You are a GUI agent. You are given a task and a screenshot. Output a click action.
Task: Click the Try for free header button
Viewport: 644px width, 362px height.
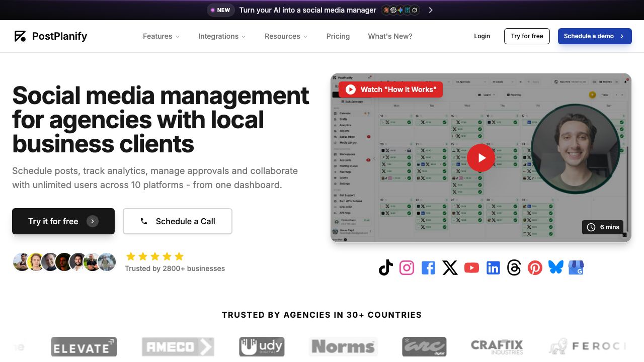point(527,36)
